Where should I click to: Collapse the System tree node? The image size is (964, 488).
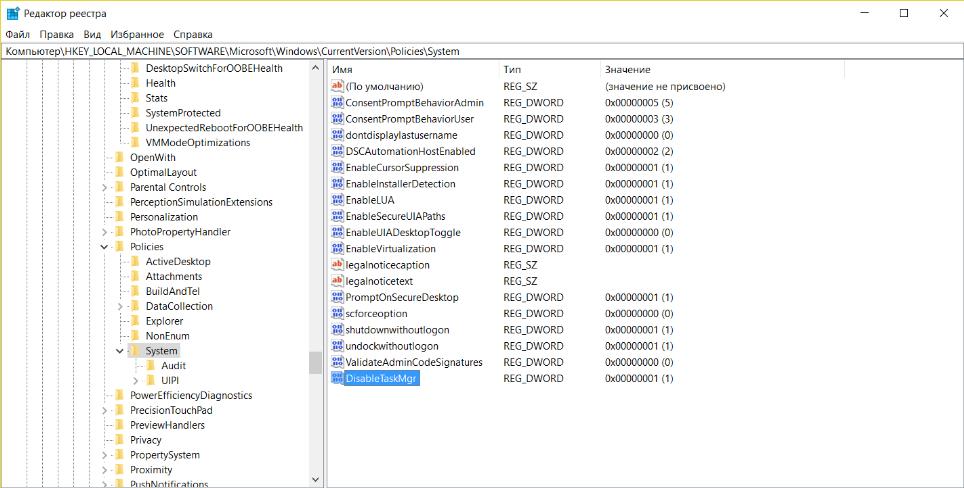[x=119, y=350]
